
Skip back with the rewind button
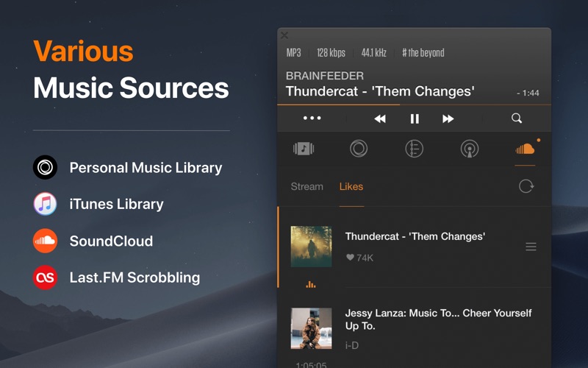(380, 119)
